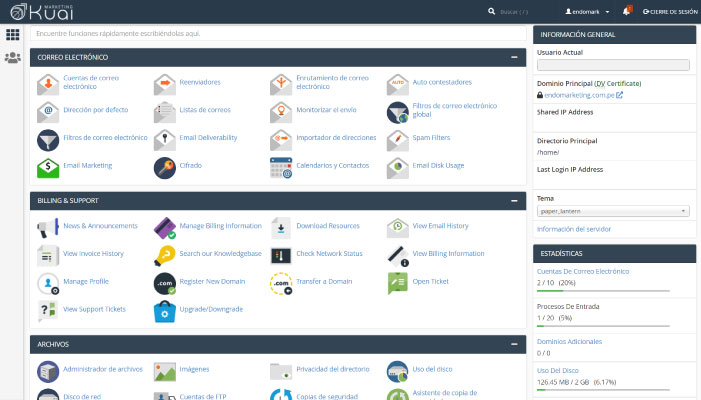
Task: Click the Auto contestadores icon
Action: (x=398, y=82)
